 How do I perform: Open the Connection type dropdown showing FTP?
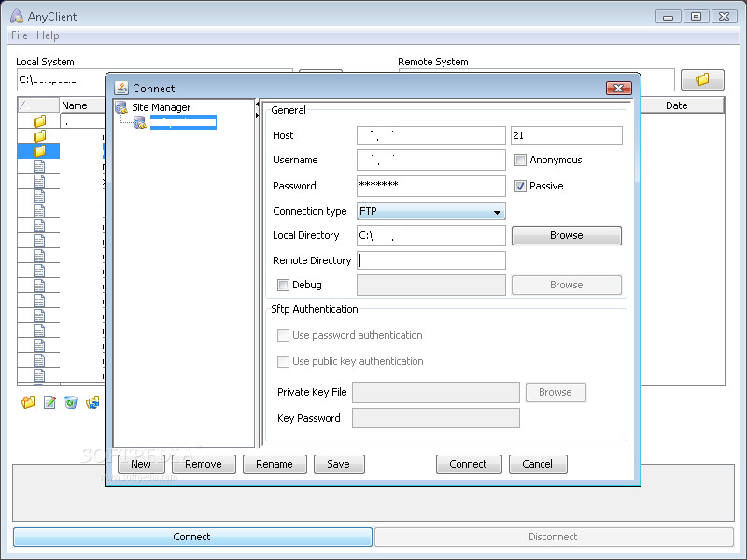(x=430, y=212)
